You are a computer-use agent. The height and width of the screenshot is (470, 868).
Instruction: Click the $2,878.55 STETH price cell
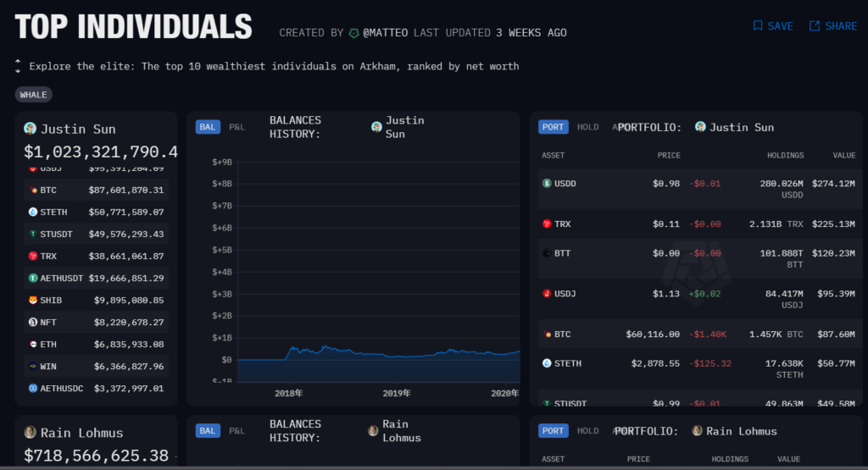pos(655,363)
